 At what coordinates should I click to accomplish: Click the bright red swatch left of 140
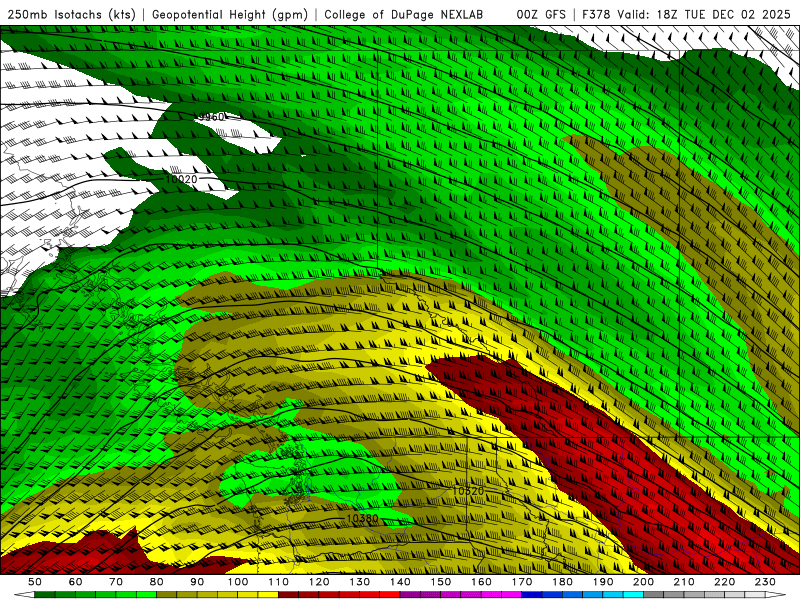(390, 595)
